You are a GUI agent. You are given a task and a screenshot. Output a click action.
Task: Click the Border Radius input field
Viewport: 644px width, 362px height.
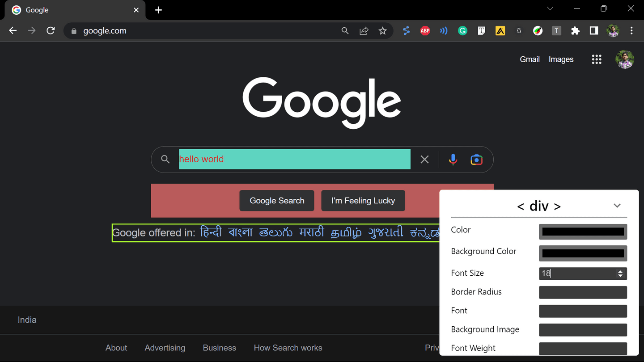[583, 292]
